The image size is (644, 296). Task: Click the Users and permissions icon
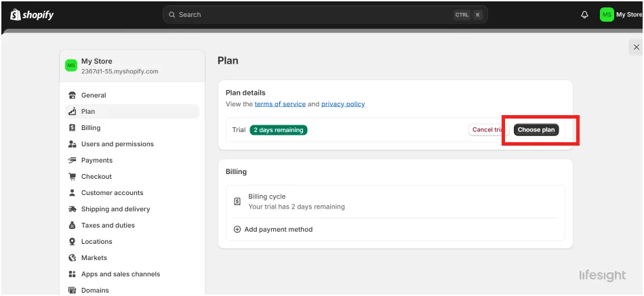(x=73, y=144)
